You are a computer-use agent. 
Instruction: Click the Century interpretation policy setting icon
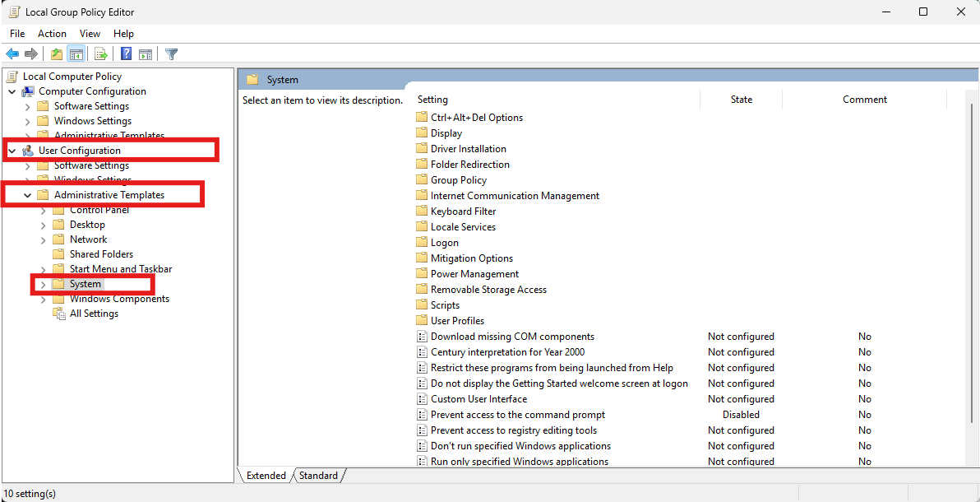(x=423, y=351)
